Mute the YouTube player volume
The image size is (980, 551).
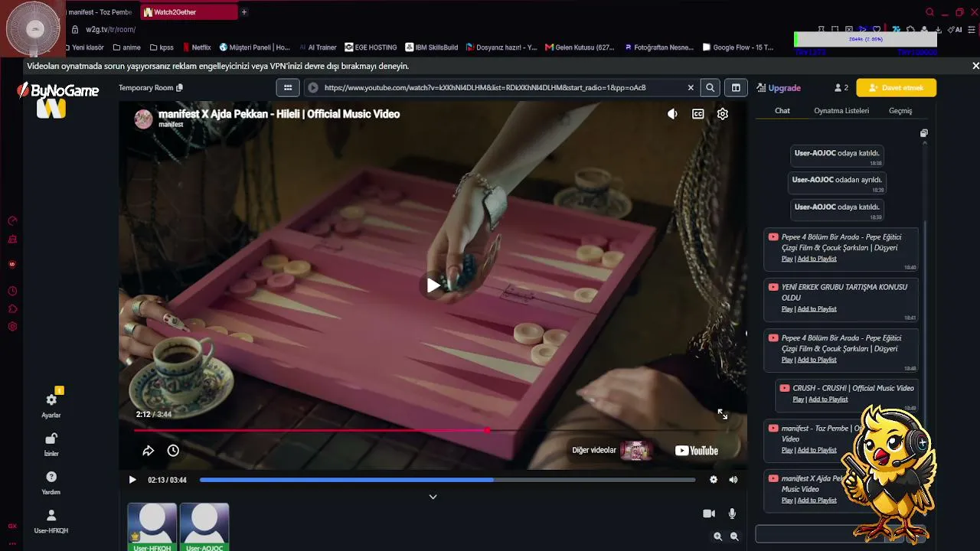(x=672, y=114)
